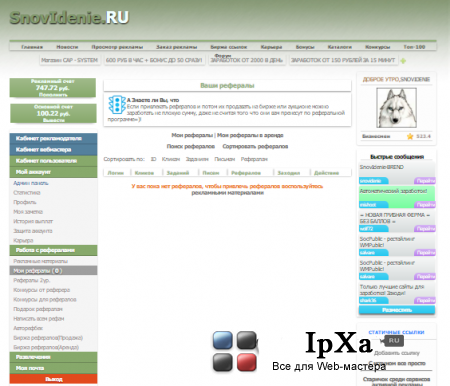The image size is (450, 386).
Task: Click Пополнить on the advertising account
Action: (x=53, y=95)
